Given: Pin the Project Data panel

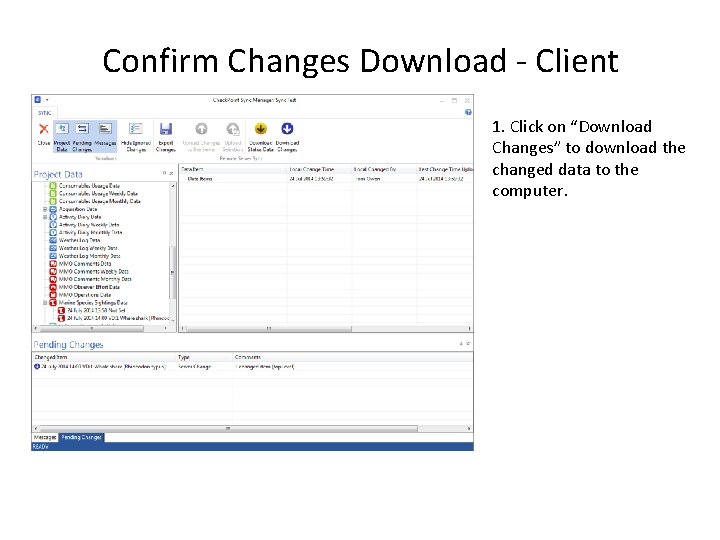Looking at the screenshot, I should (164, 173).
